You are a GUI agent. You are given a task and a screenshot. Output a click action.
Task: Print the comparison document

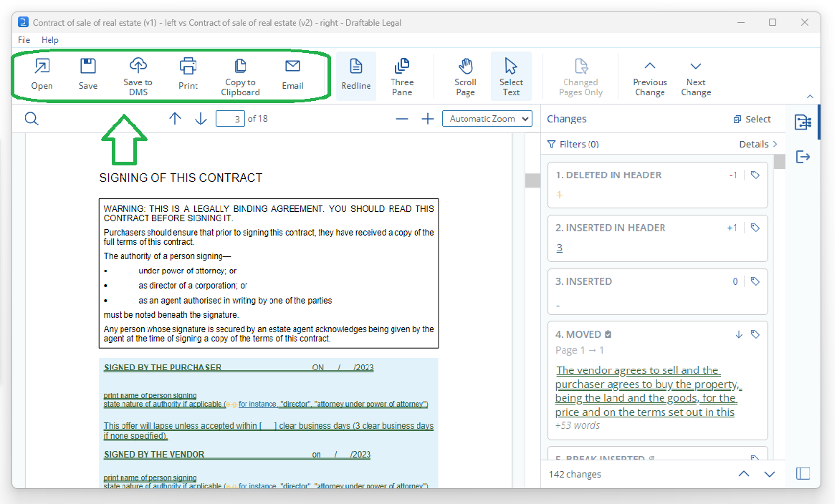tap(188, 74)
